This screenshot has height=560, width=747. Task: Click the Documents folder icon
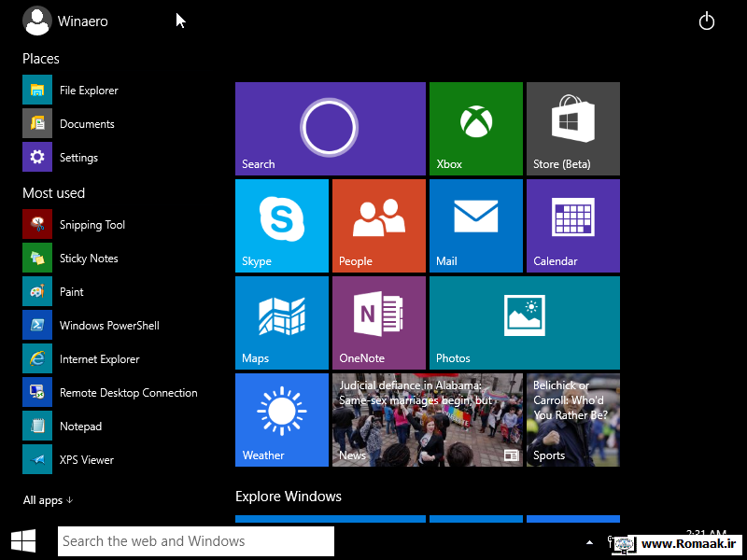click(37, 123)
